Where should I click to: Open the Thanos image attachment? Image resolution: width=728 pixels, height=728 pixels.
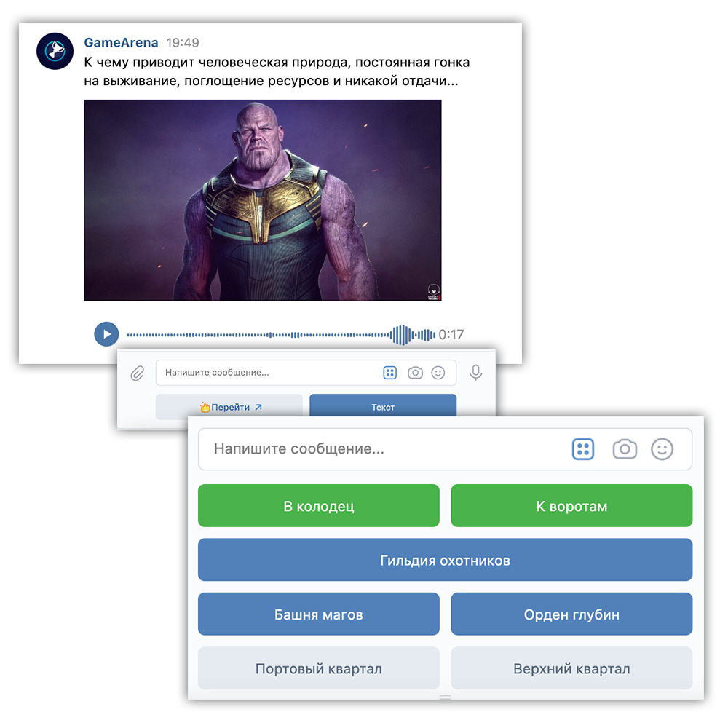pyautogui.click(x=263, y=200)
